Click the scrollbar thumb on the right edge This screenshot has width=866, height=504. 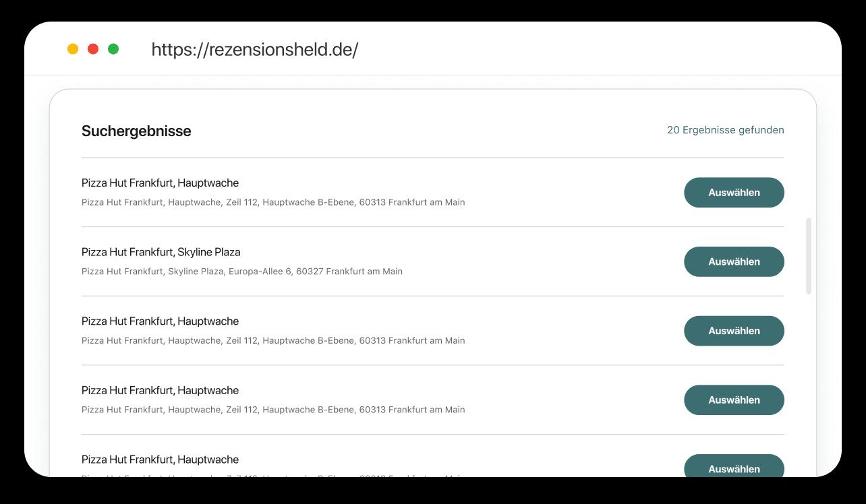[x=809, y=256]
